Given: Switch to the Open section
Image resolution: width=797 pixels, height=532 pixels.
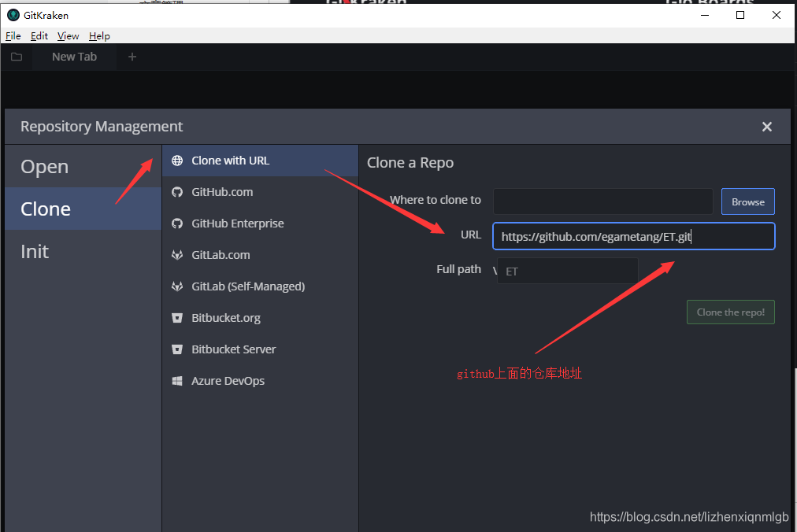Looking at the screenshot, I should pos(44,166).
